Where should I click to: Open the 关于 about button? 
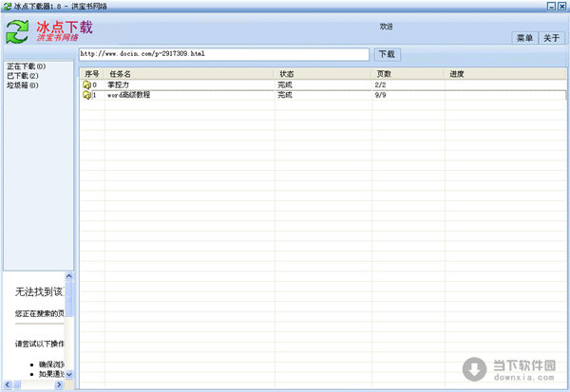pos(551,38)
